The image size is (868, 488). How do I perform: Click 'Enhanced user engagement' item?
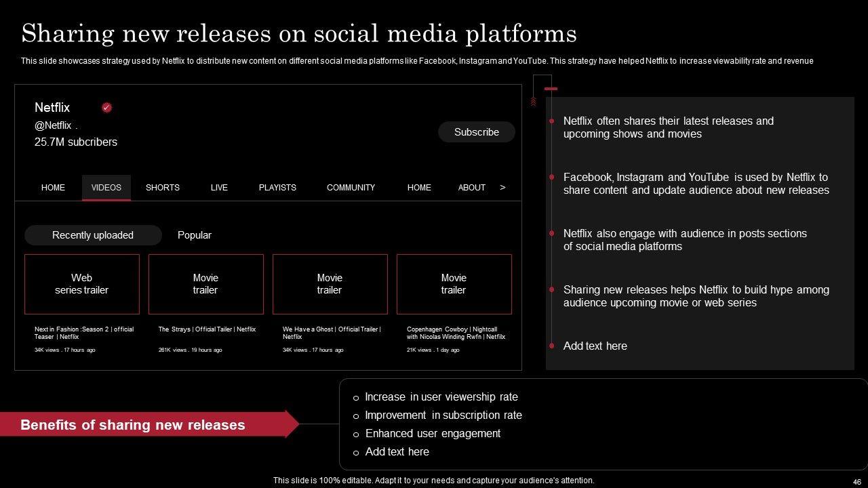point(433,434)
